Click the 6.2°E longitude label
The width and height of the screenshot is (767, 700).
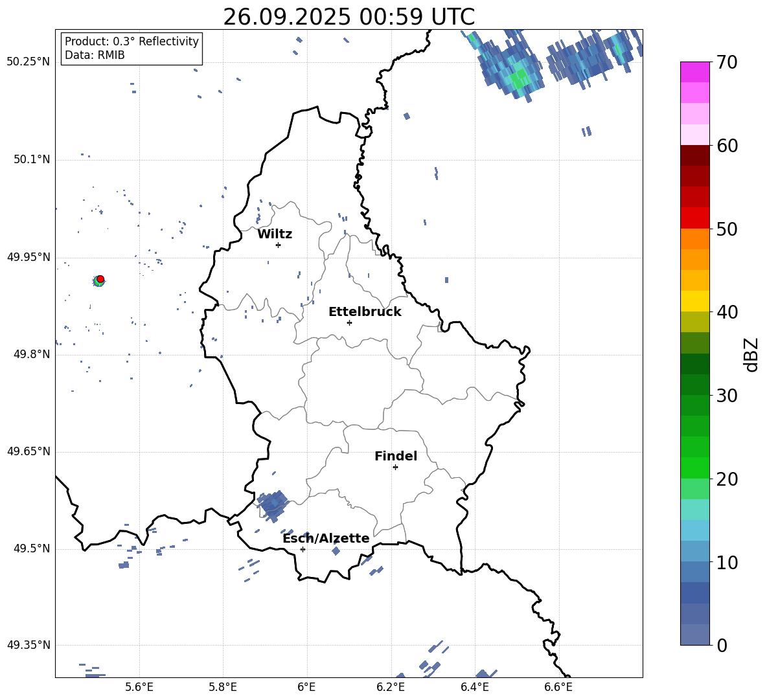pos(391,688)
